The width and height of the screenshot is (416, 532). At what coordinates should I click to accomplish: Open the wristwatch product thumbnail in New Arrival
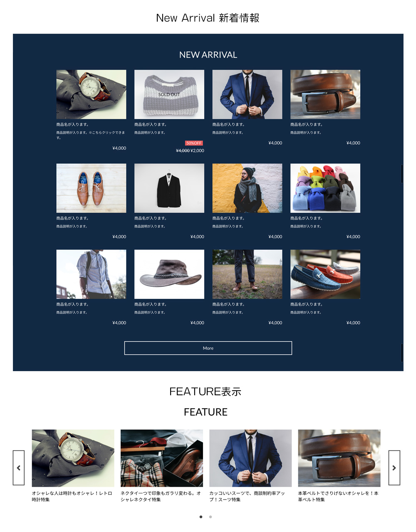click(91, 94)
